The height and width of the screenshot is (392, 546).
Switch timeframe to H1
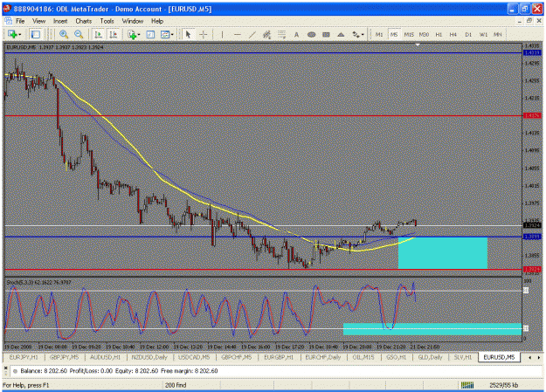click(x=439, y=34)
